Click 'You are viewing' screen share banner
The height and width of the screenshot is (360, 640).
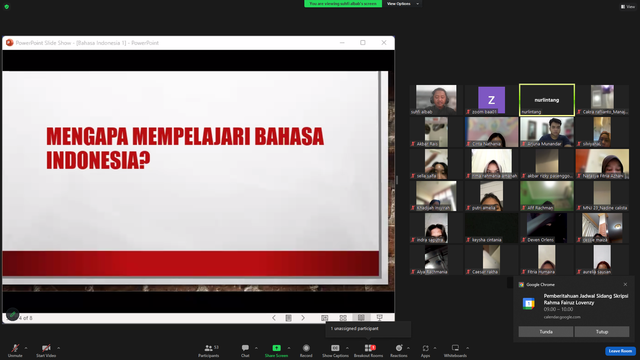coord(343,4)
